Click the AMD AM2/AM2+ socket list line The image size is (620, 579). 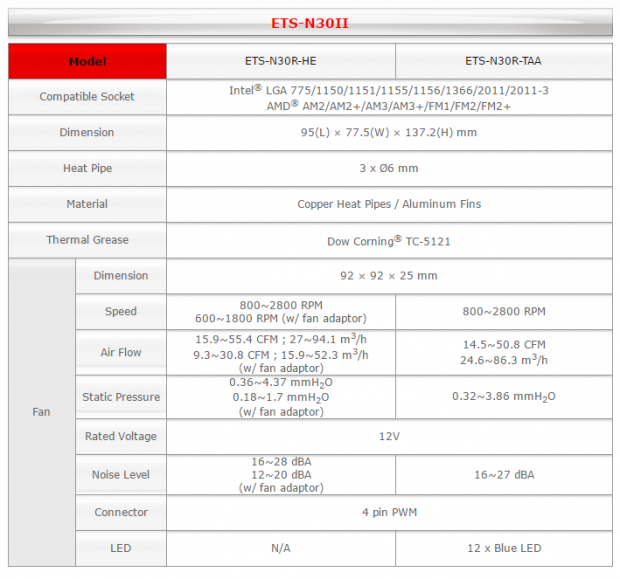[389, 106]
